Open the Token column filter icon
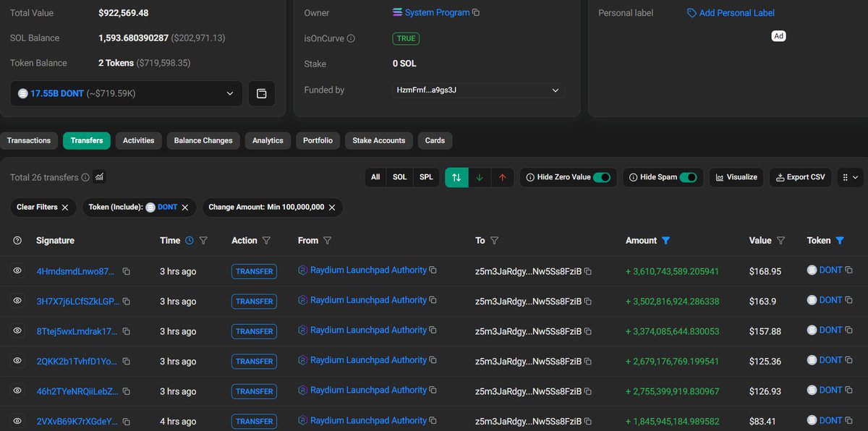The image size is (868, 431). tap(840, 241)
